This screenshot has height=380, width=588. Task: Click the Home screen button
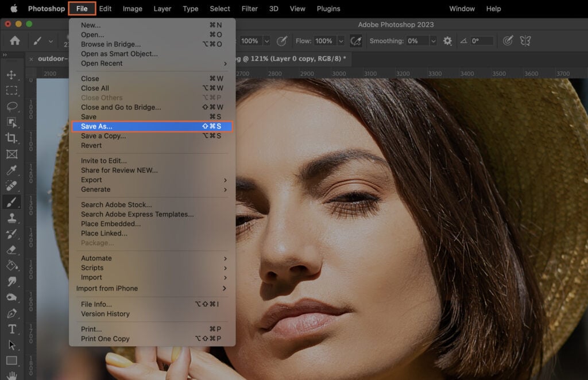14,41
